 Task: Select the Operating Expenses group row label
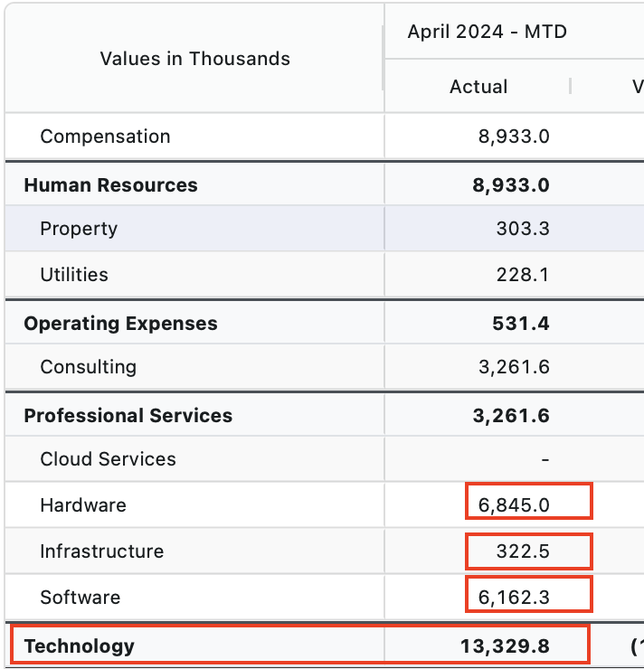coord(120,324)
